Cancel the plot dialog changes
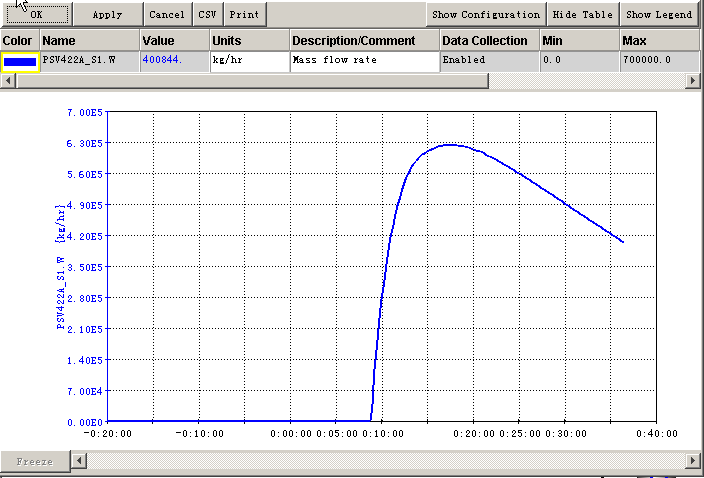Screen dimensions: 704x478 point(167,15)
